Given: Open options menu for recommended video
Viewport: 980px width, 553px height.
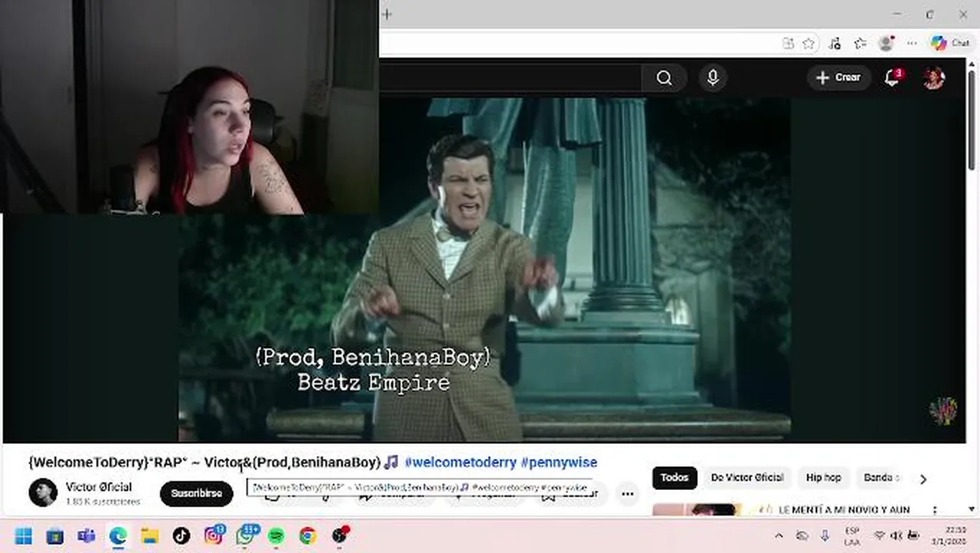Looking at the screenshot, I should (935, 510).
